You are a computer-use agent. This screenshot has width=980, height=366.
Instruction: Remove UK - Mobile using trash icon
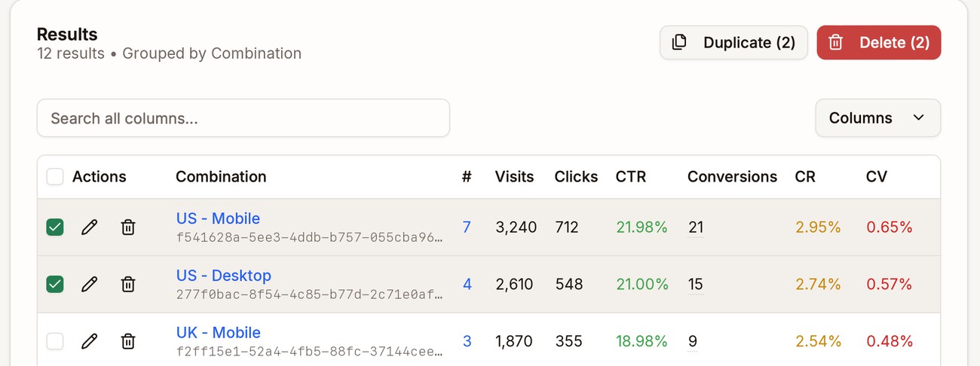pyautogui.click(x=128, y=341)
